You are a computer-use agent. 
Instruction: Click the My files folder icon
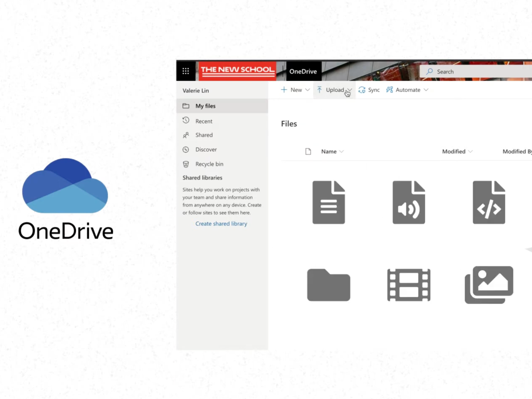click(186, 106)
